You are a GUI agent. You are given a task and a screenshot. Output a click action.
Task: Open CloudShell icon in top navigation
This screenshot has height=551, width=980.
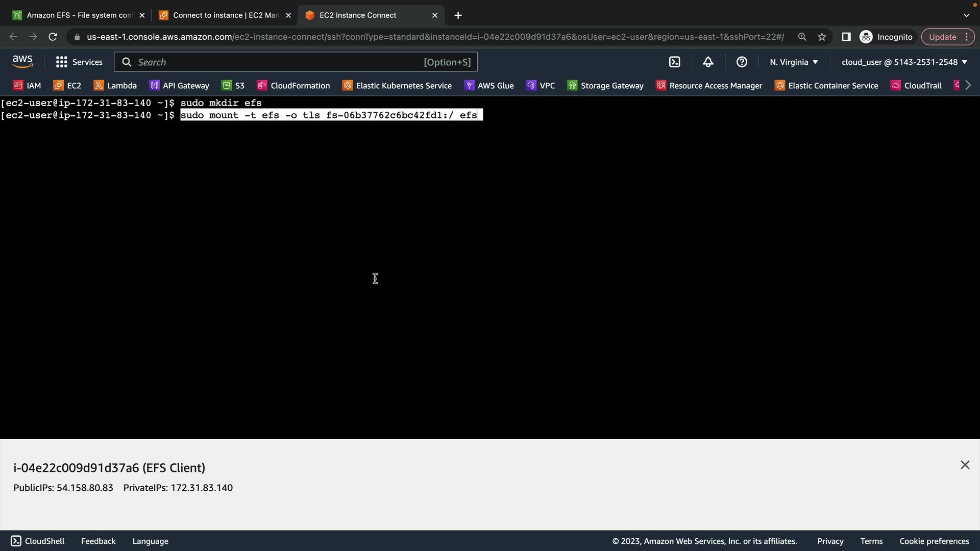[674, 62]
